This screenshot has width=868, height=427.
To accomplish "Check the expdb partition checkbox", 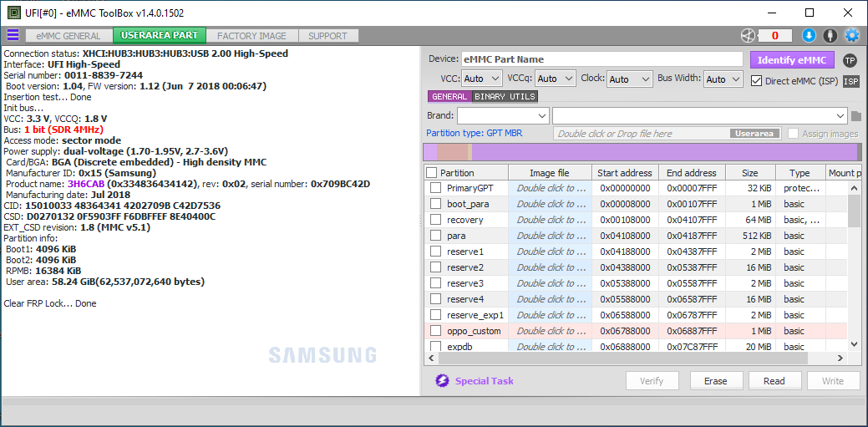I will (435, 347).
